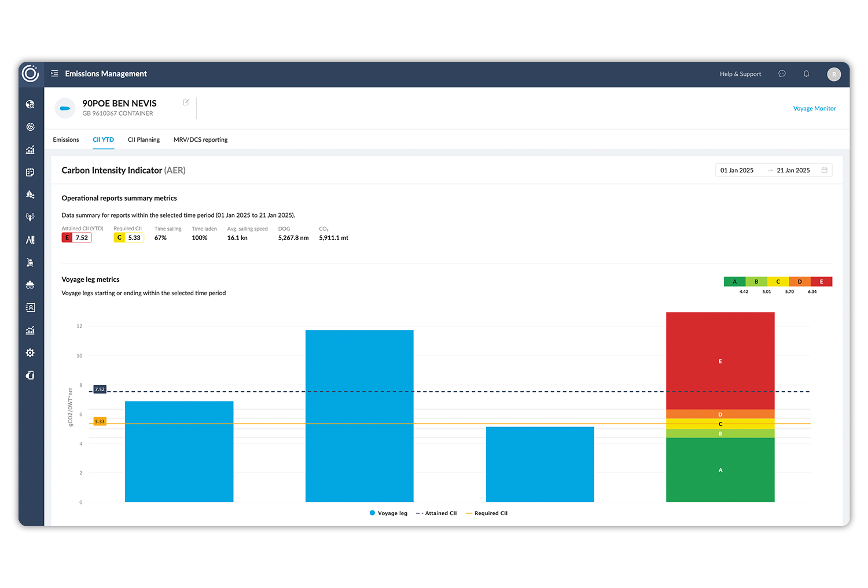Collapse the navigation sidebar via hamburger icon
868x588 pixels.
[x=54, y=73]
